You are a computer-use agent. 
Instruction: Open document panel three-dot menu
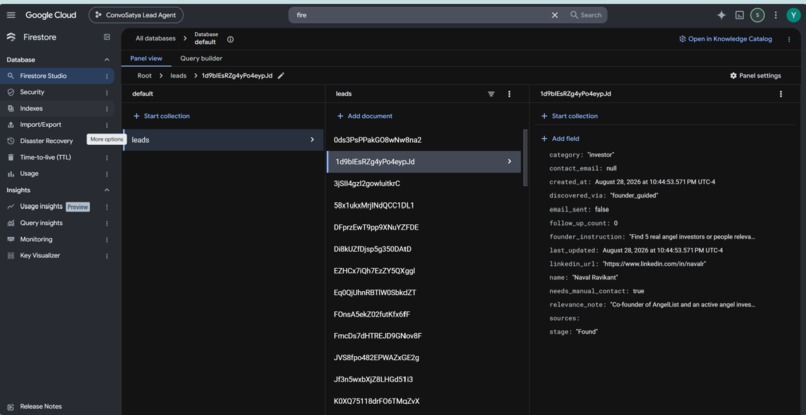click(781, 94)
